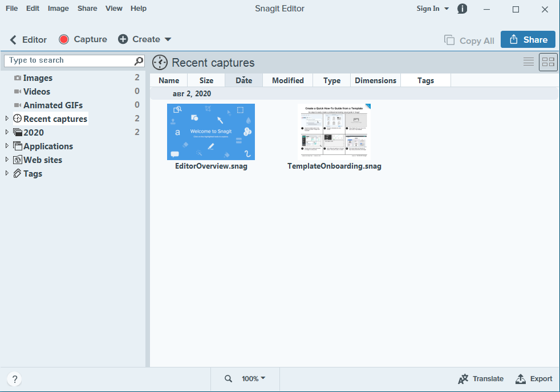
Task: Click the Type to search field
Action: click(68, 60)
